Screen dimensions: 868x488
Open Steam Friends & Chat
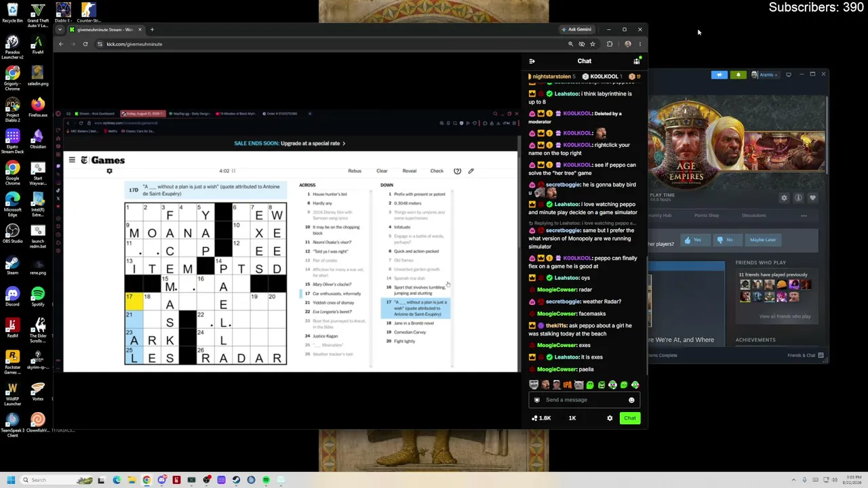806,355
